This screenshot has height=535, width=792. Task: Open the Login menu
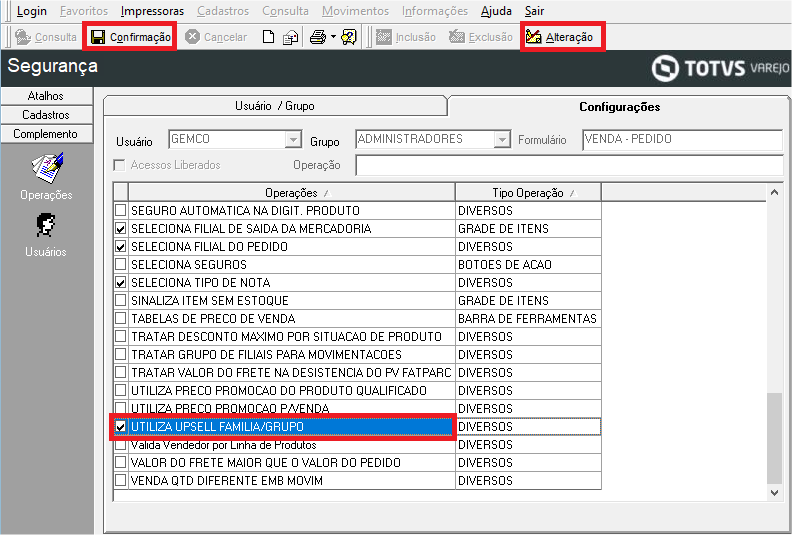(31, 11)
